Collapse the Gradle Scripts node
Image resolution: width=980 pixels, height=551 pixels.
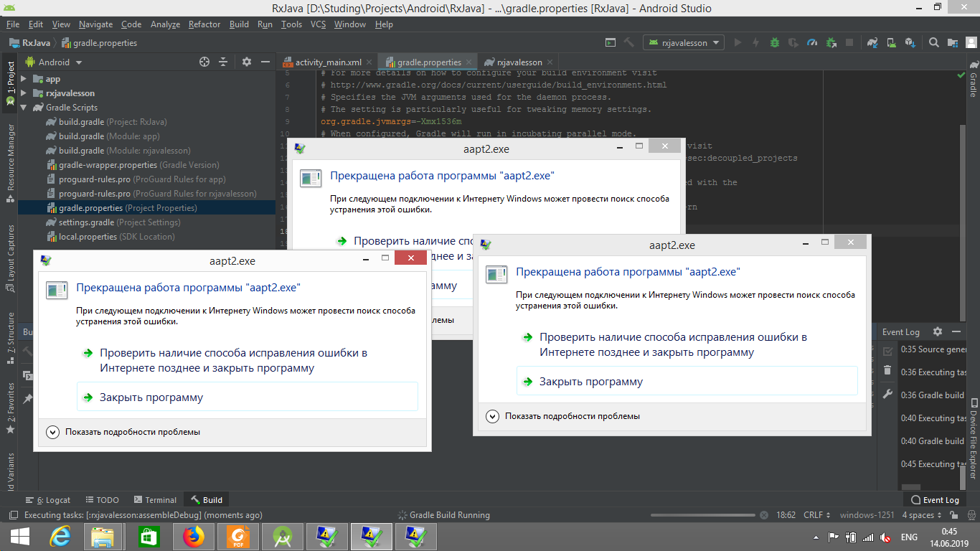coord(24,108)
